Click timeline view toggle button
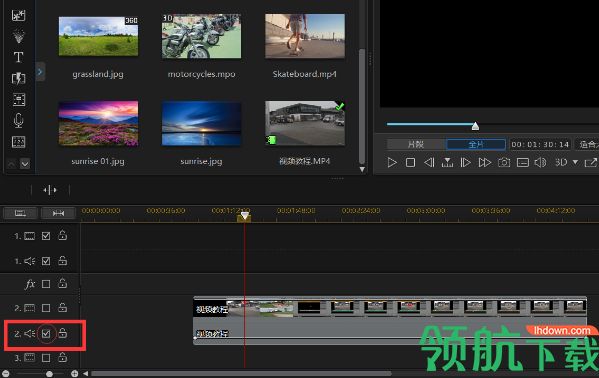Image resolution: width=599 pixels, height=378 pixels. (20, 213)
